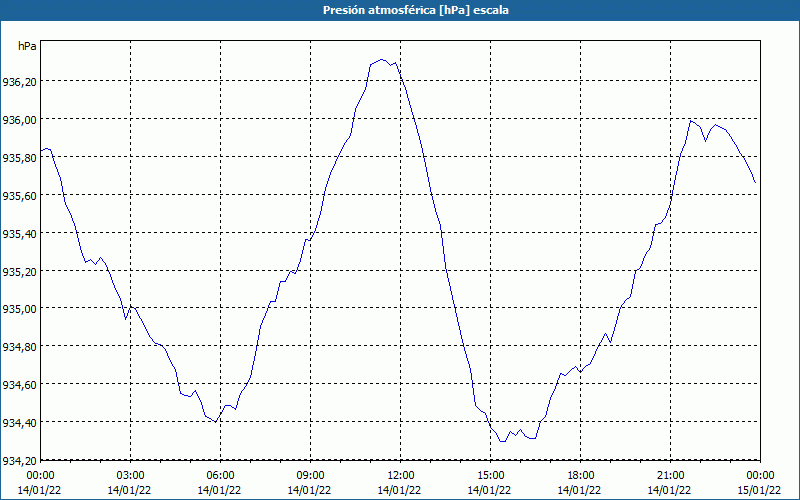Click the 21:00 time axis label
Screen dimensions: 800x500
click(670, 476)
